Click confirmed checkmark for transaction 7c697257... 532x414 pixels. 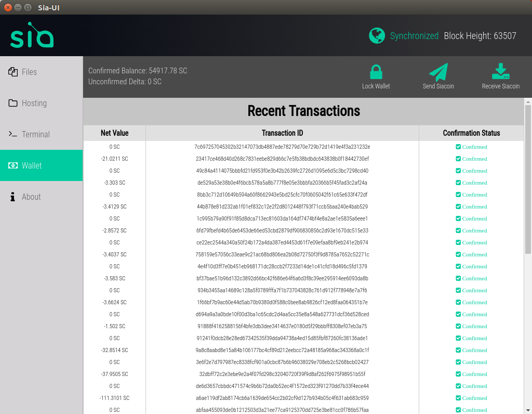(458, 147)
